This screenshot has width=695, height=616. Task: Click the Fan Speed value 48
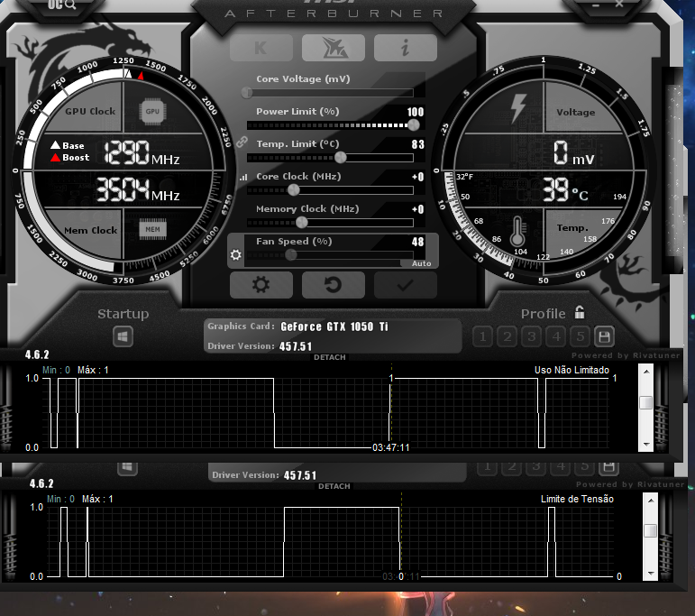pos(417,242)
